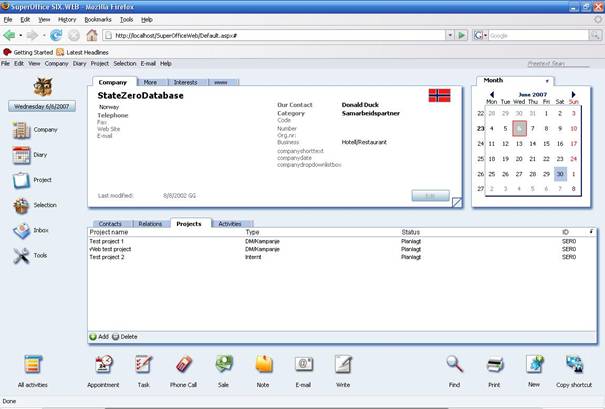Viewport: 605px width, 409px height.
Task: Click Delete below the projects list
Action: coord(125,337)
